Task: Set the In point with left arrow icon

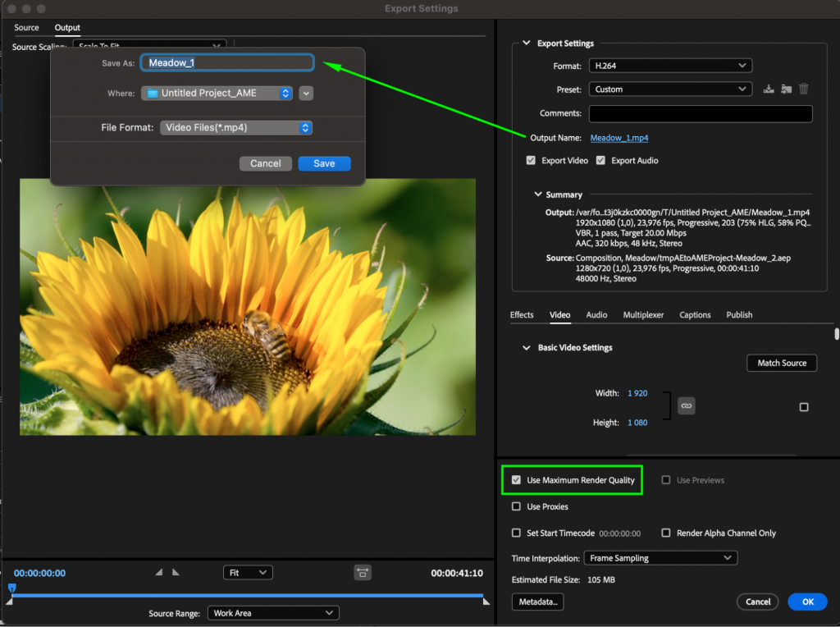Action: click(158, 572)
